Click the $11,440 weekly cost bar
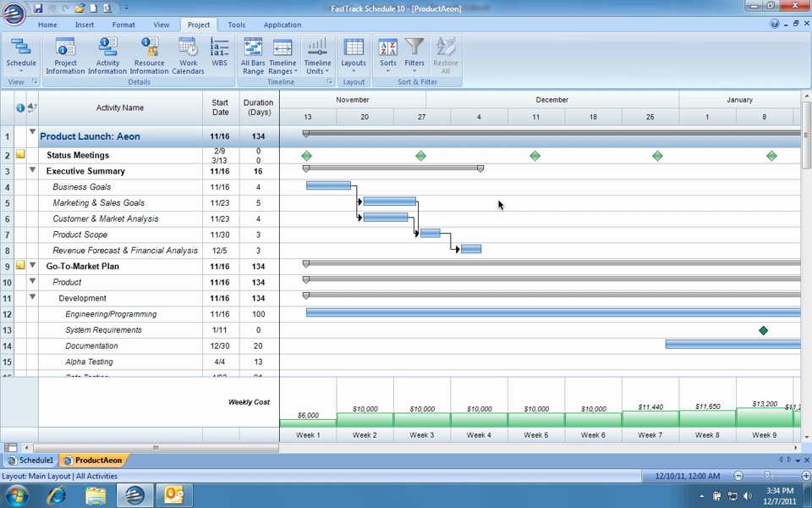The image size is (812, 508). click(650, 419)
